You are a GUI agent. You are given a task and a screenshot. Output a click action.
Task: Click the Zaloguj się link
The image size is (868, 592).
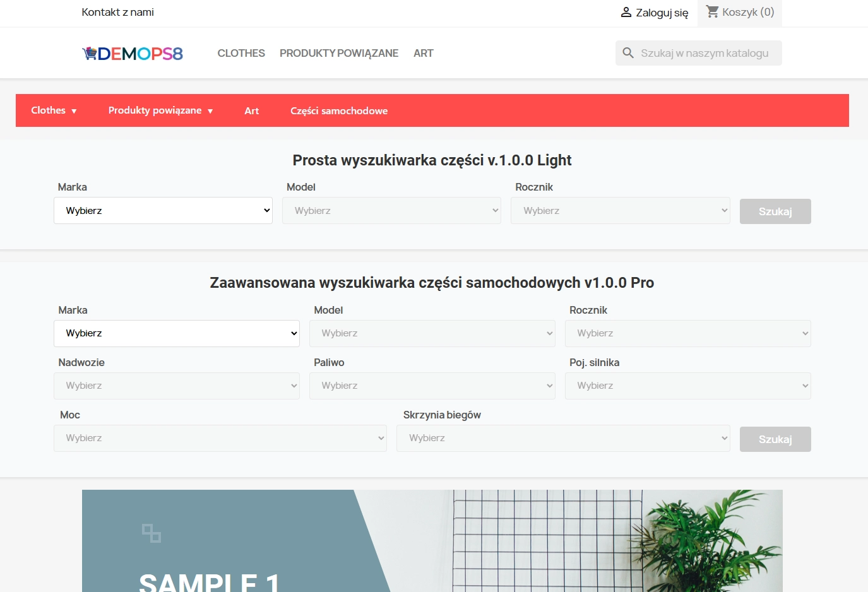point(662,13)
